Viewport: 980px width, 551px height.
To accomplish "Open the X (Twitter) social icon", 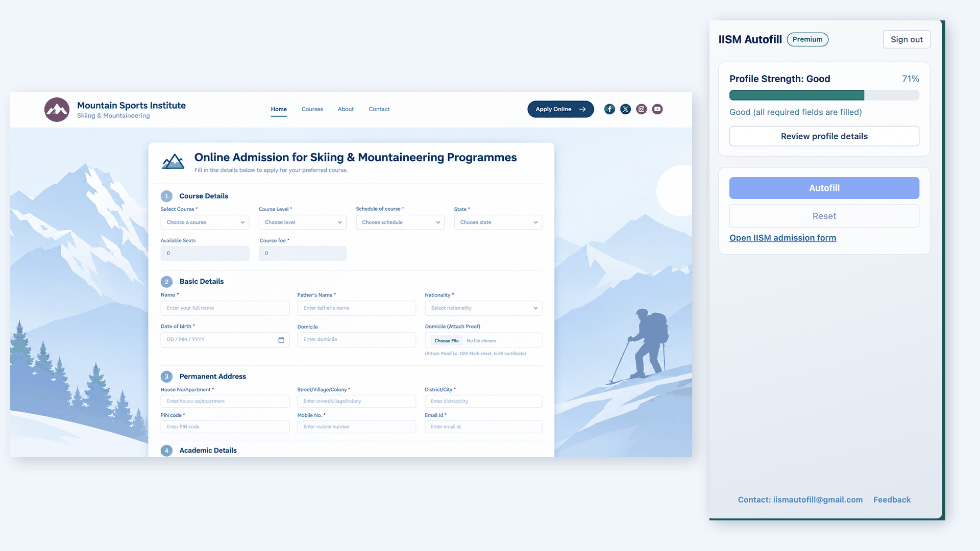I will tap(625, 109).
